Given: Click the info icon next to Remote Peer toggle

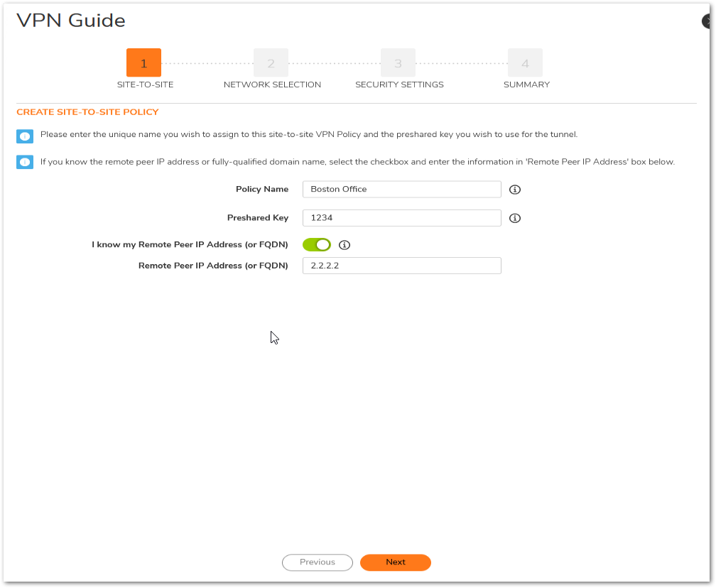Looking at the screenshot, I should (345, 245).
